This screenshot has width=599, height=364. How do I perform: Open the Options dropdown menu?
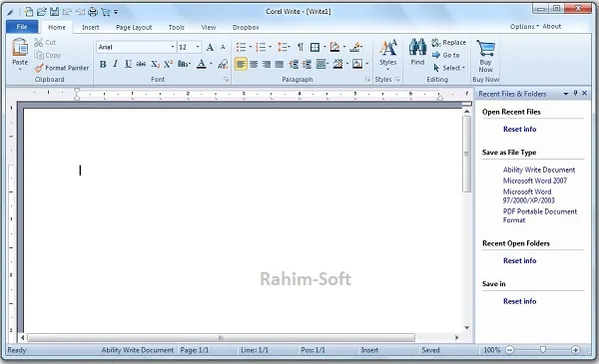pos(524,26)
